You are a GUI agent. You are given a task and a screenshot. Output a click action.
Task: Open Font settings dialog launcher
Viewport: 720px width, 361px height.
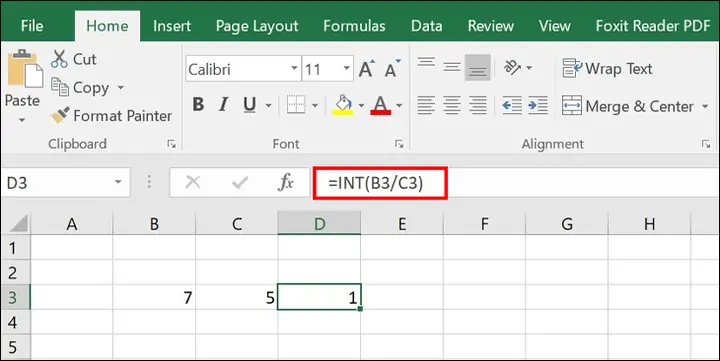pyautogui.click(x=399, y=144)
